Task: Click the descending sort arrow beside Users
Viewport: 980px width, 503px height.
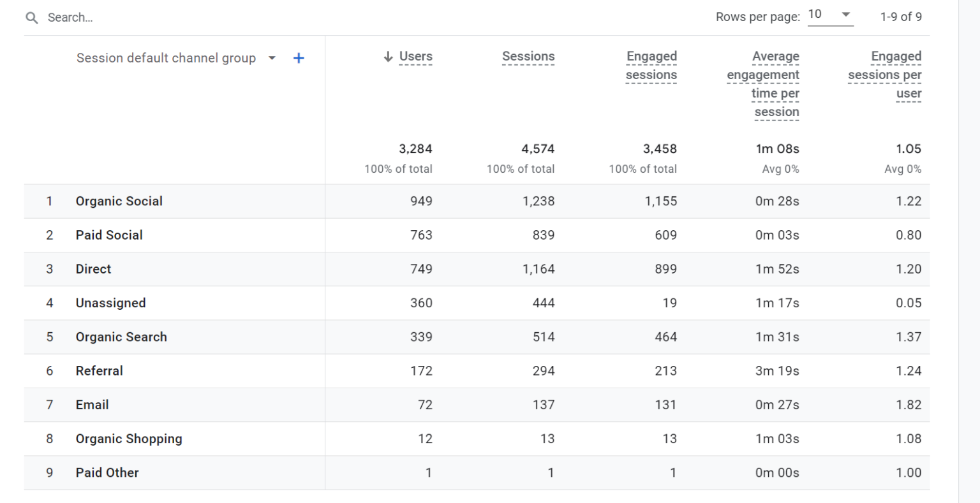Action: (388, 57)
